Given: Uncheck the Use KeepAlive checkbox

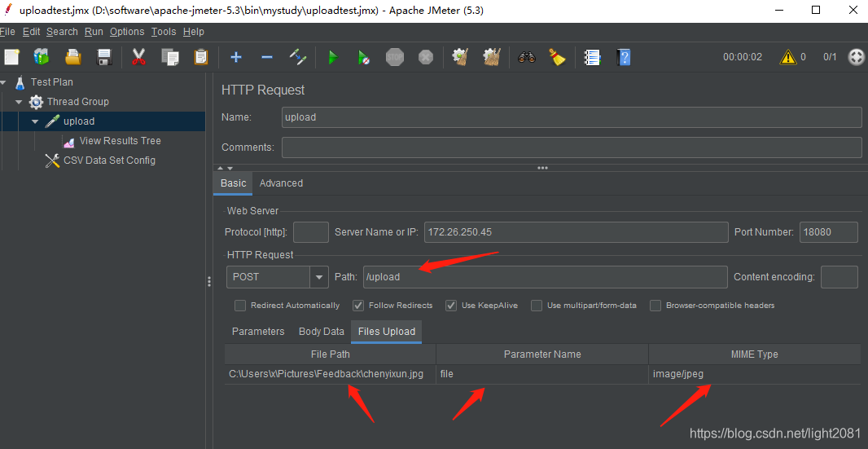Looking at the screenshot, I should tap(451, 306).
